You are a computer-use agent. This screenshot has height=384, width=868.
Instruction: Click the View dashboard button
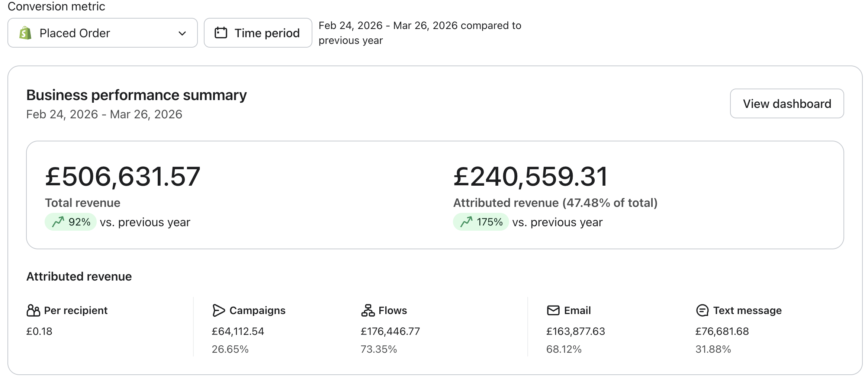tap(787, 103)
